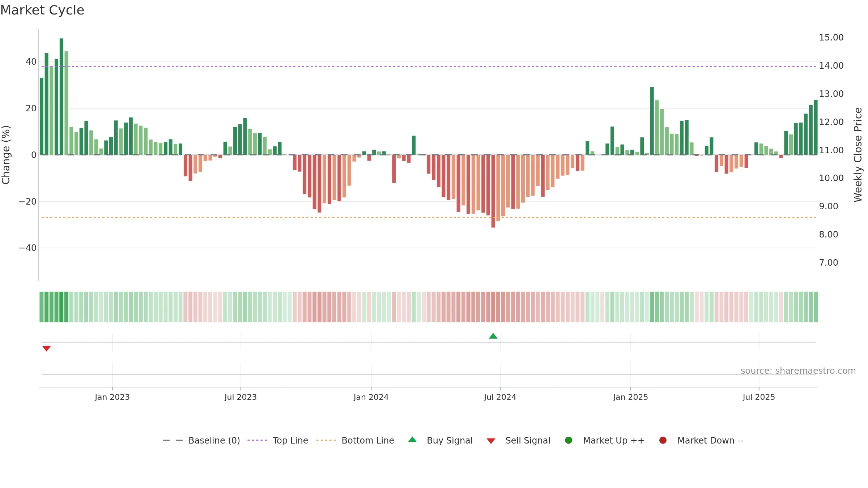
Task: Click the 15.00 price axis tick
Action: coord(831,37)
